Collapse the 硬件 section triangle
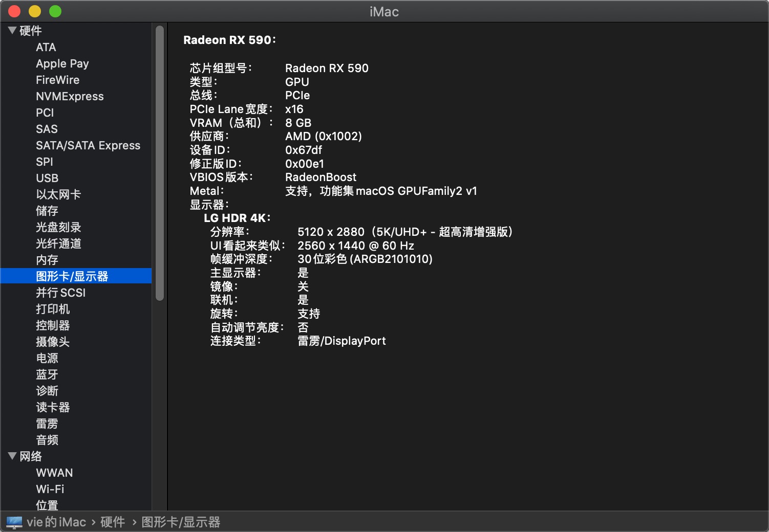Screen dimensions: 769x532 click(12, 31)
